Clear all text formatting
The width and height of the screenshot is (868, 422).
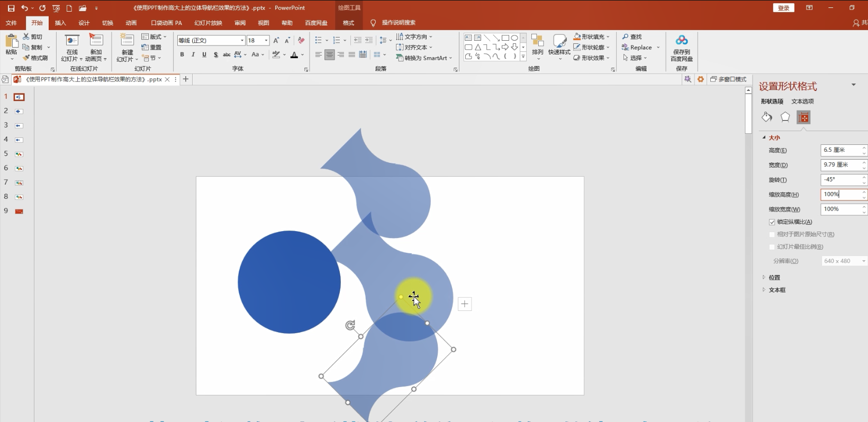coord(301,40)
